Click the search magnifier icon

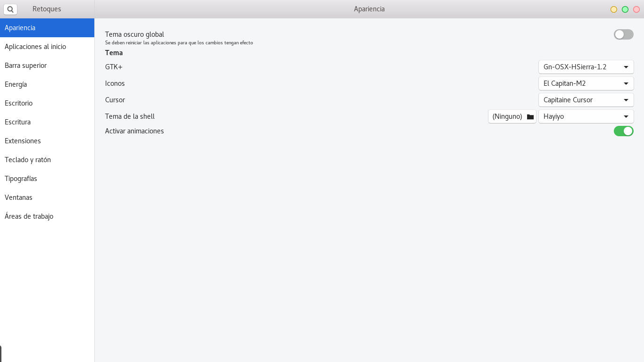10,9
